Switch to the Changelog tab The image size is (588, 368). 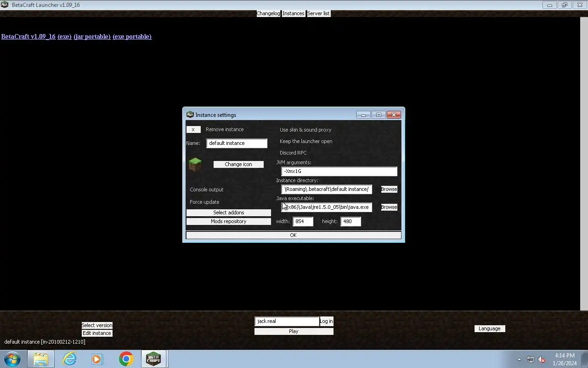tap(268, 13)
